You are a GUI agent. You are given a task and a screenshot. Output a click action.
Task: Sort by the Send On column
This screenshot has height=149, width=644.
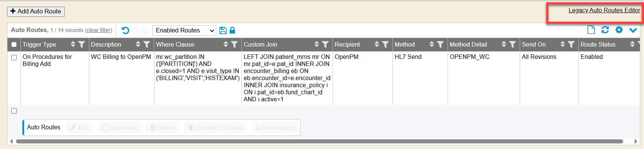pos(563,45)
